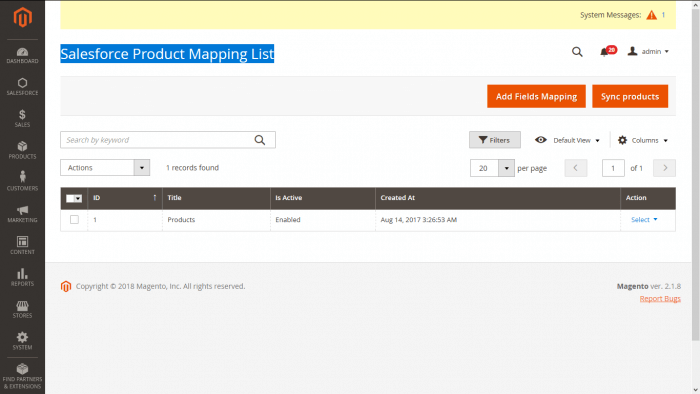Screen dimensions: 700x394
Task: Click the Report Bugs link
Action: (x=660, y=299)
